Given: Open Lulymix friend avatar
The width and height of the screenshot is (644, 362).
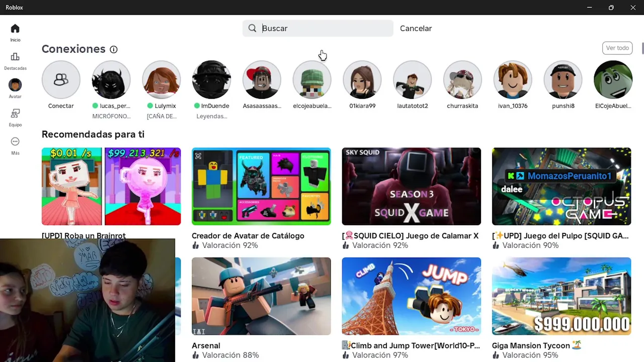Looking at the screenshot, I should point(161,79).
